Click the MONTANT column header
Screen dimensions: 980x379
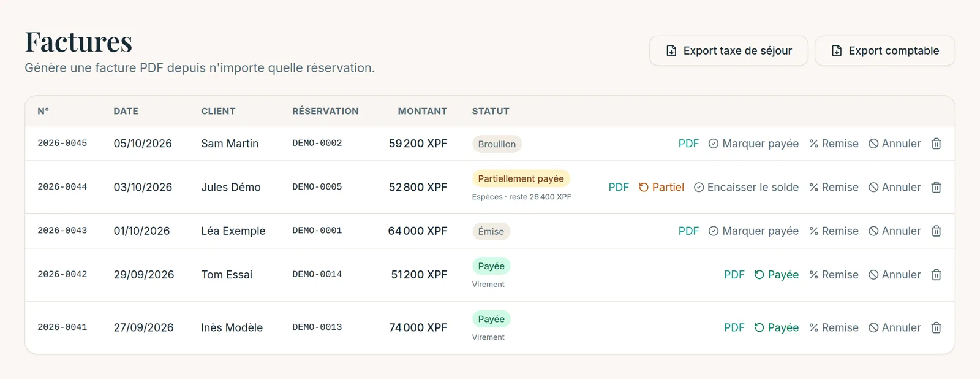point(422,111)
